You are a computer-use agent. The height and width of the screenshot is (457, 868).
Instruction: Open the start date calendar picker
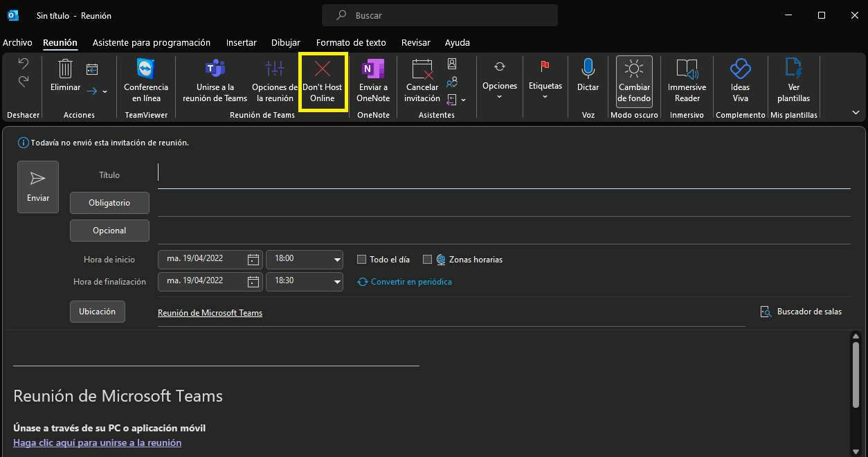coord(253,260)
